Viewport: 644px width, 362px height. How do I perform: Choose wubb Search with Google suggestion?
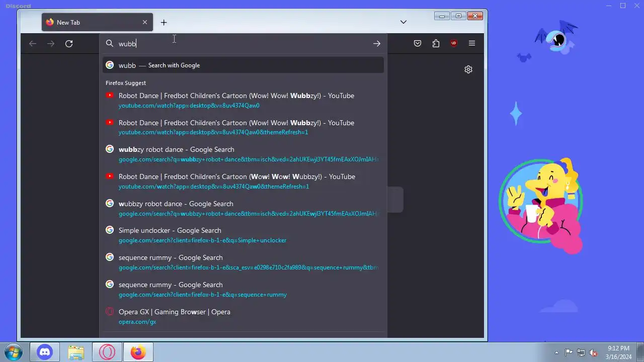(244, 65)
